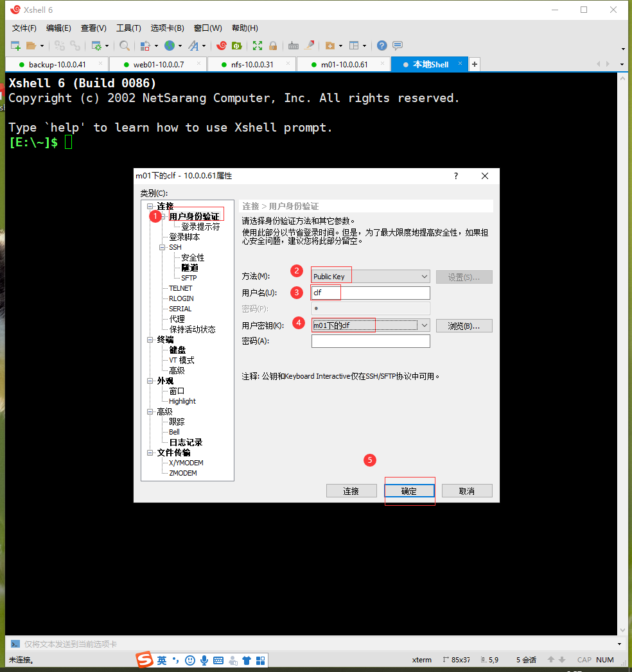The image size is (632, 672).
Task: Select Highlight in the category tree
Action: click(x=182, y=402)
